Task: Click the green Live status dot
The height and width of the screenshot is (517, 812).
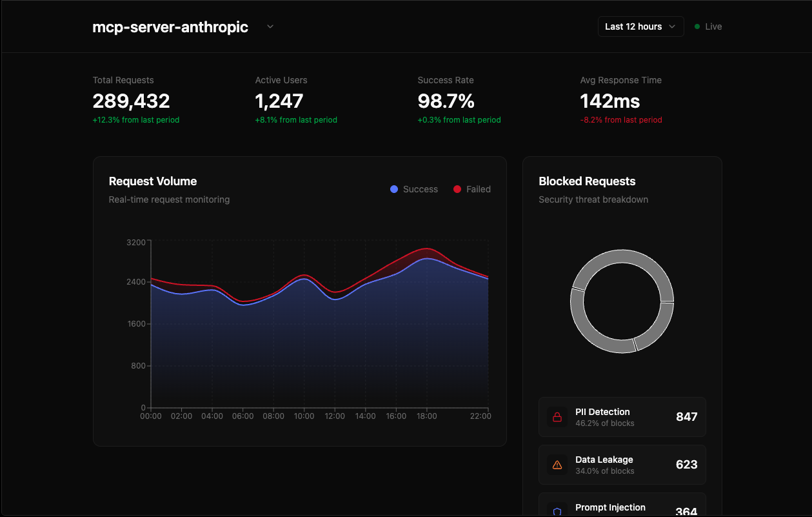Action: (x=697, y=26)
